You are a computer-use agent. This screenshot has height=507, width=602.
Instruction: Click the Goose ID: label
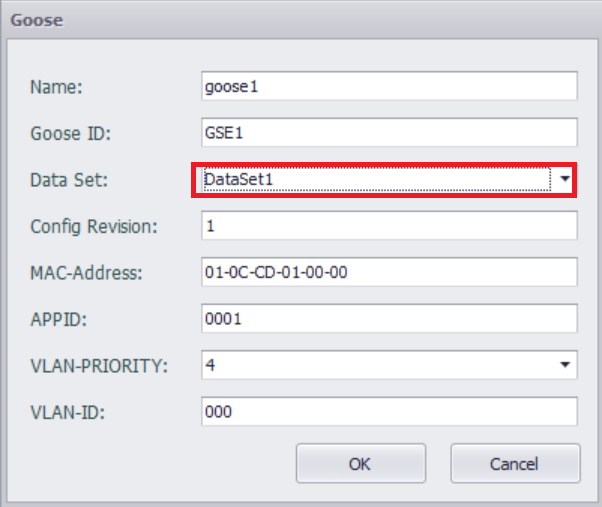(68, 133)
